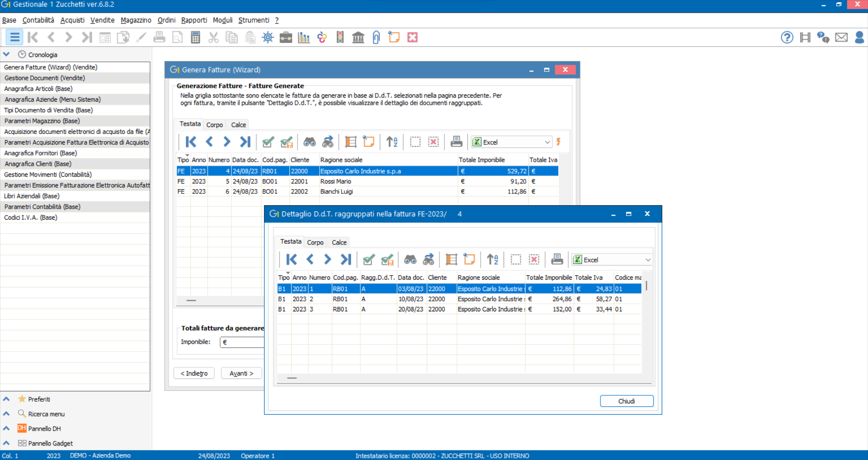
Task: Open the bar chart statistics icon in the toolbar
Action: point(304,37)
